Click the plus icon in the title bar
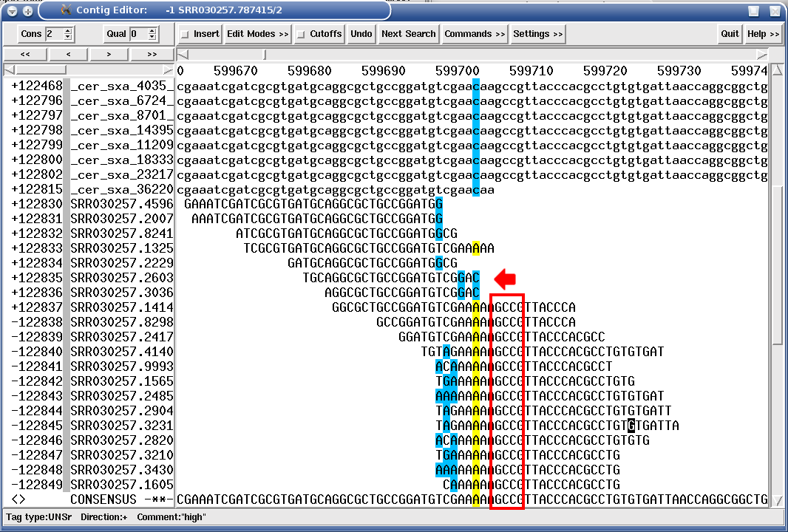The image size is (788, 532). [x=27, y=10]
